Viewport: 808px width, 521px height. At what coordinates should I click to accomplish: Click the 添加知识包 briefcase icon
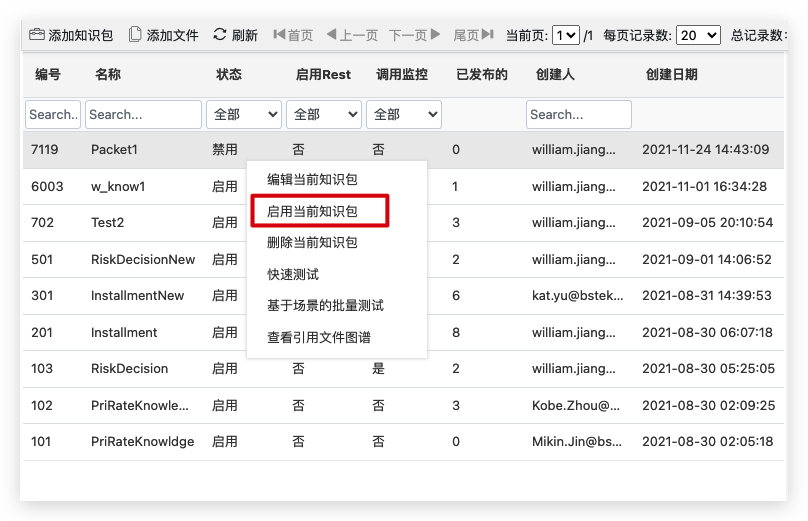coord(37,35)
